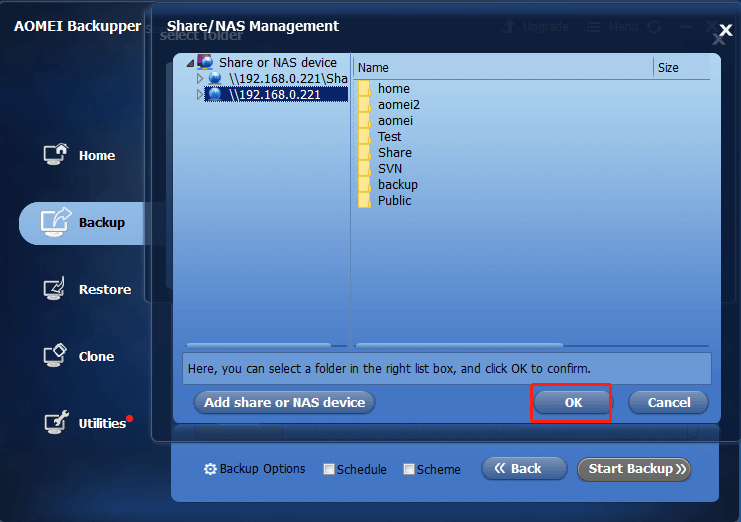Viewport: 741px width, 522px height.
Task: Click the network icon of selected \\192.168.0.221
Action: click(x=215, y=94)
